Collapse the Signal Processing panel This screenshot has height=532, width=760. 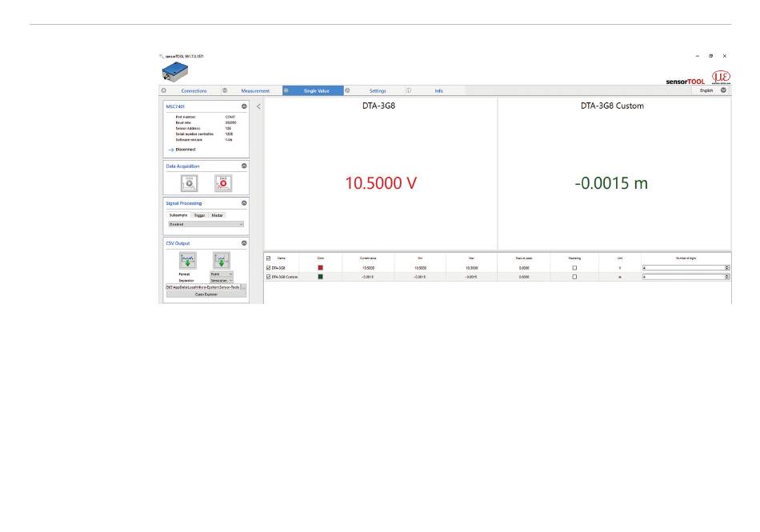pos(244,203)
